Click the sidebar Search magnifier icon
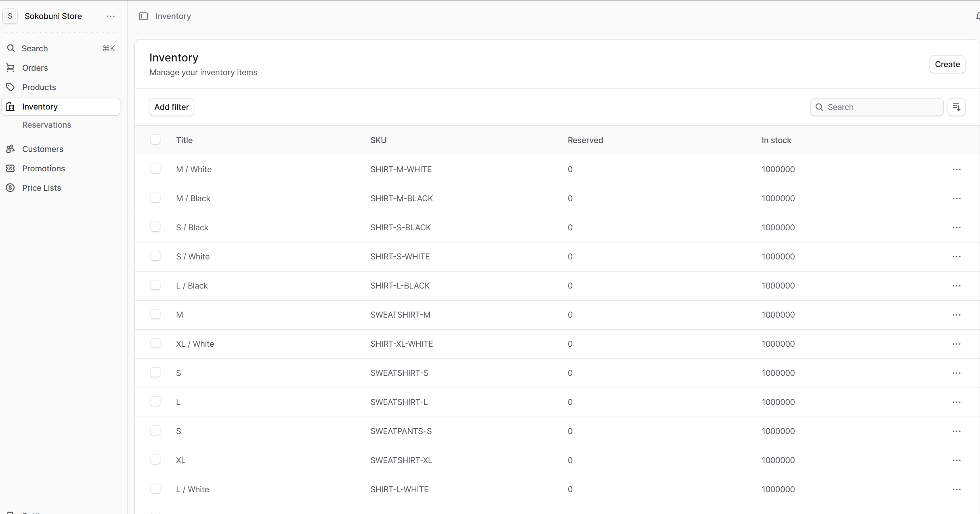980x514 pixels. click(x=11, y=48)
